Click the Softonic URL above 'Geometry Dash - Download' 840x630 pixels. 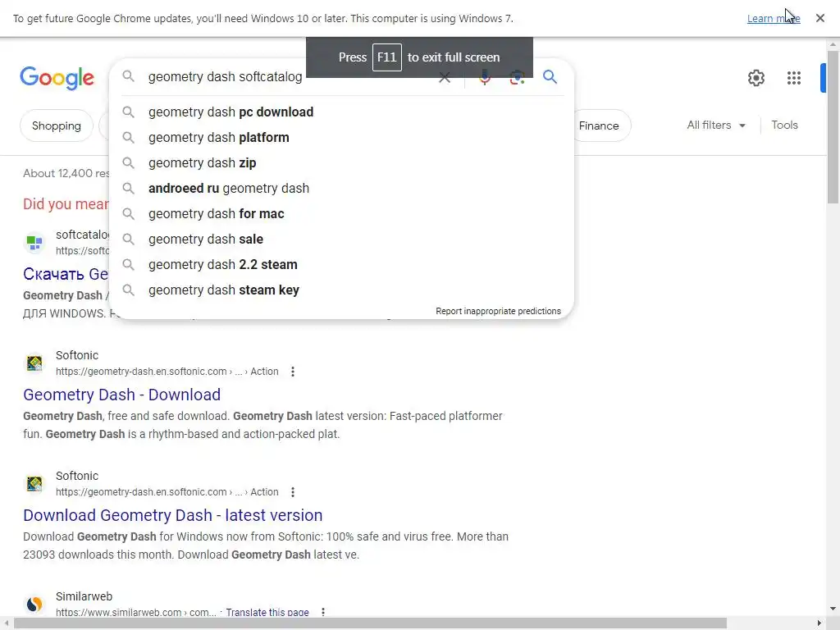tap(167, 372)
